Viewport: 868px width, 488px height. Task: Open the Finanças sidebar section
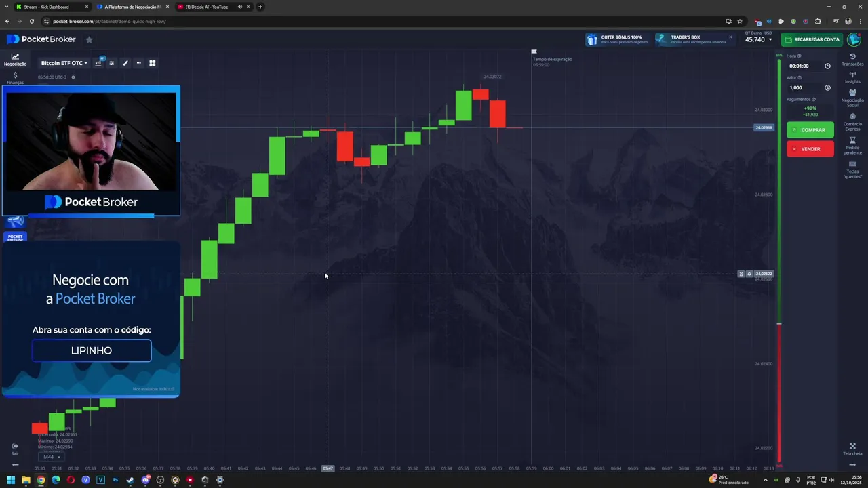(15, 78)
